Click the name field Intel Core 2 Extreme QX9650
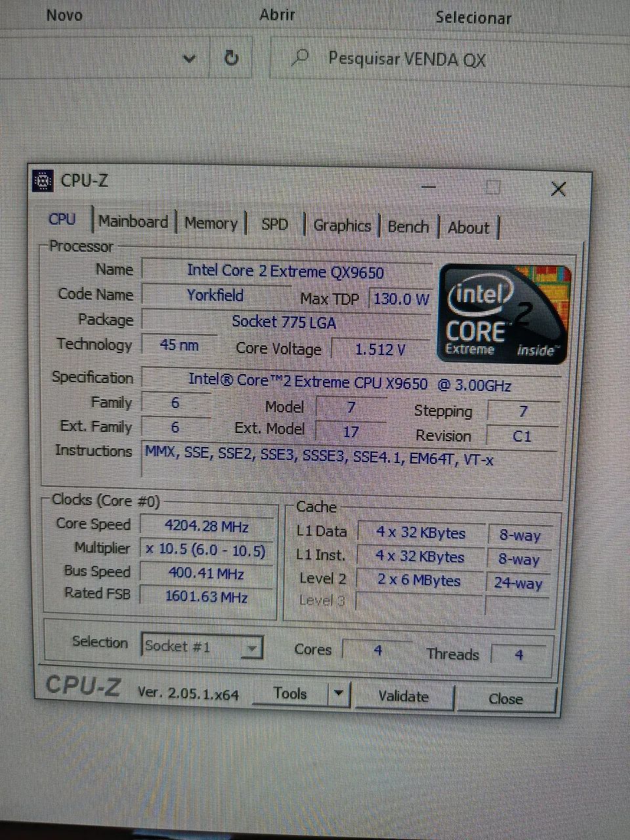The height and width of the screenshot is (840, 630). (x=286, y=271)
